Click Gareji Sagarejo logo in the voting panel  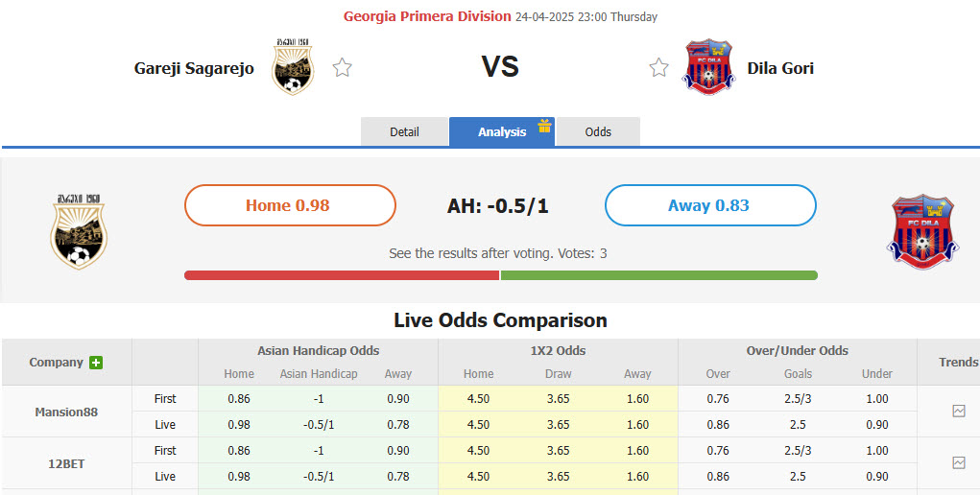pos(79,230)
